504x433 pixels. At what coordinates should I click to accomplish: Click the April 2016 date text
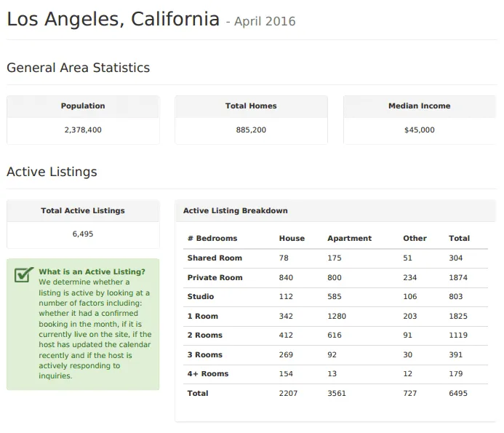(x=265, y=22)
